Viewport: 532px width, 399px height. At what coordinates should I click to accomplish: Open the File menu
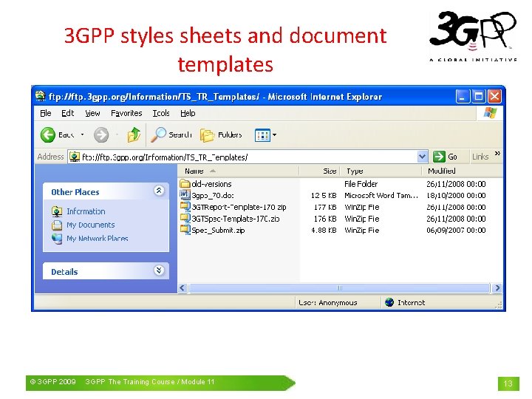tap(46, 113)
